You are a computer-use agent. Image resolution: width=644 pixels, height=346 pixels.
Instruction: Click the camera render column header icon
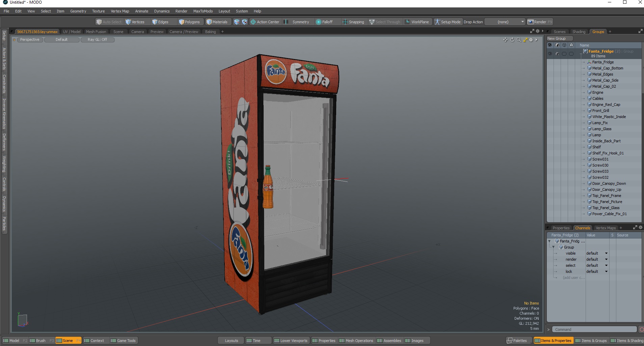click(x=557, y=45)
